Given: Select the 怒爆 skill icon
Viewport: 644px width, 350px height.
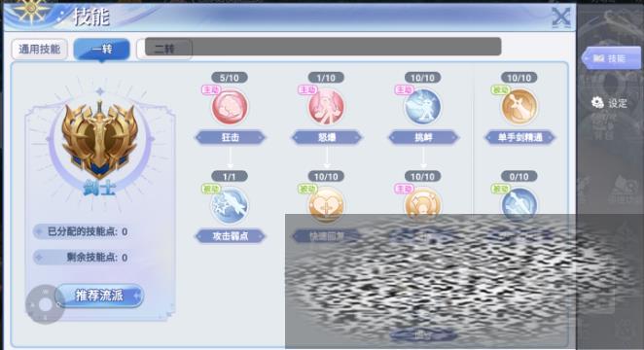Looking at the screenshot, I should [326, 107].
